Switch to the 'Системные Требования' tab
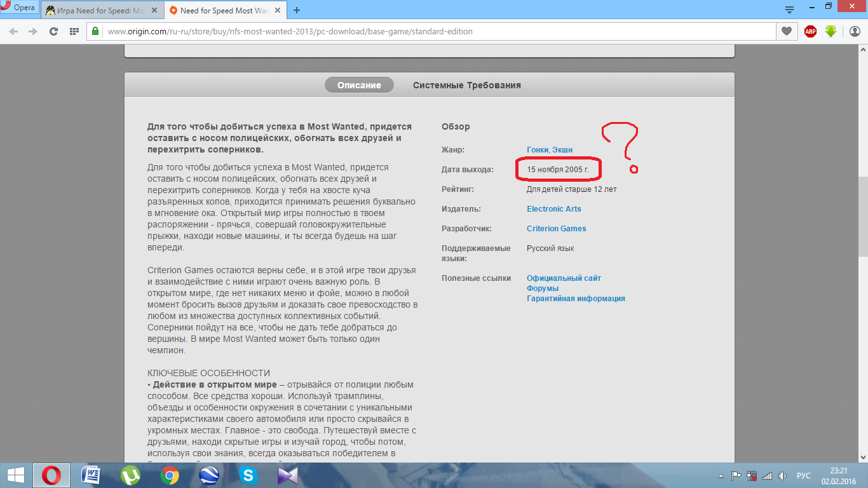 (x=467, y=85)
